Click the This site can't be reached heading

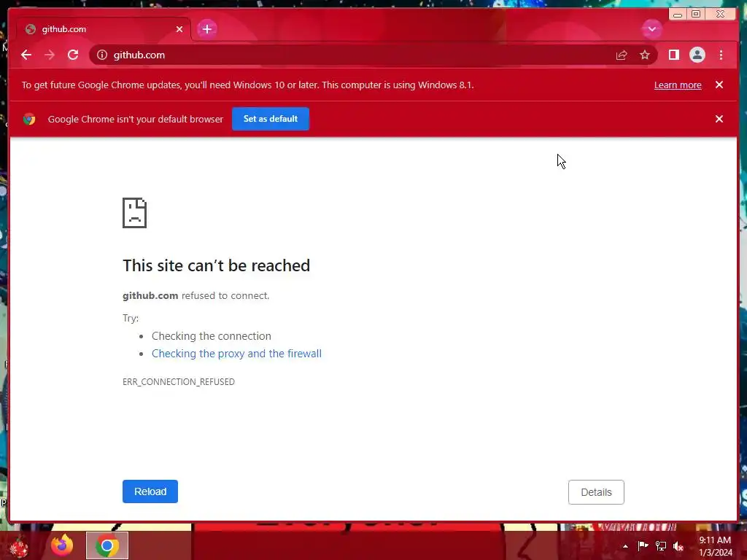click(x=216, y=265)
